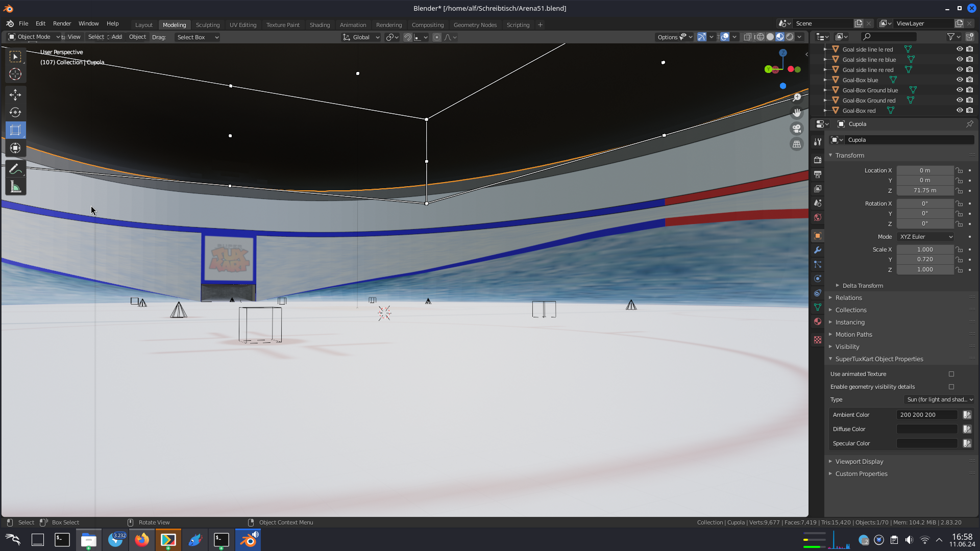This screenshot has height=551, width=980.
Task: Hide Goal-Box blue in outliner
Action: pos(960,80)
